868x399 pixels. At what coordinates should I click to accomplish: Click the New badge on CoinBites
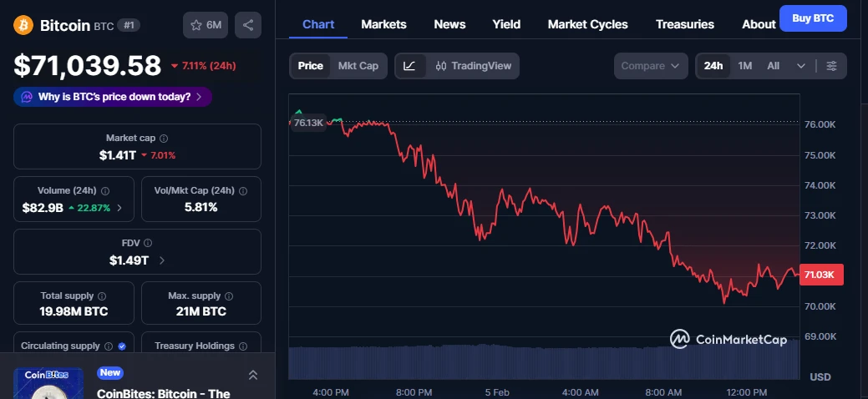pyautogui.click(x=109, y=372)
